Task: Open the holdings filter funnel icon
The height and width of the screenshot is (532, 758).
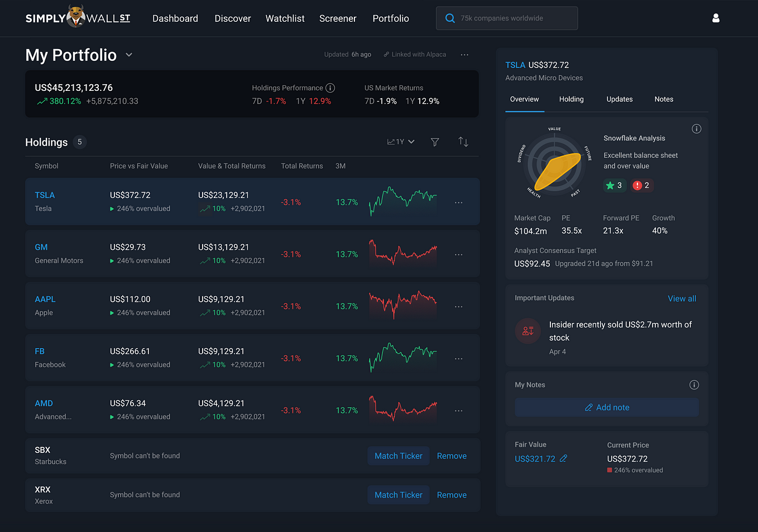Action: tap(435, 142)
